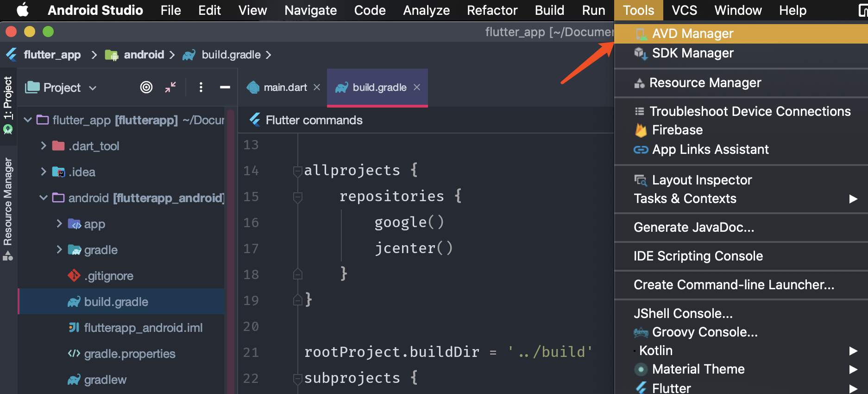Screen dimensions: 868x394
Task: Launch App Links Assistant
Action: (x=741, y=149)
